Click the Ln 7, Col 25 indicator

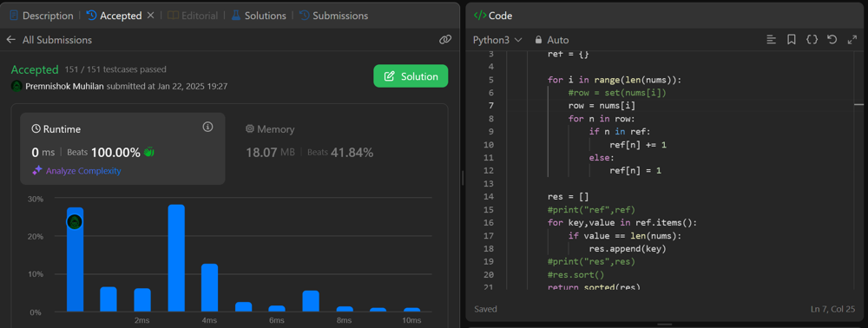[834, 309]
